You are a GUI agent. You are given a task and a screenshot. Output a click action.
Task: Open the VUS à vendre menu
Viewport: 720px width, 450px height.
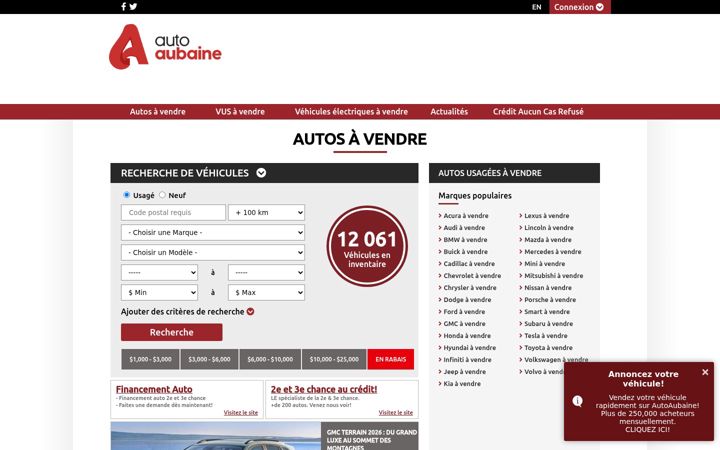(240, 112)
